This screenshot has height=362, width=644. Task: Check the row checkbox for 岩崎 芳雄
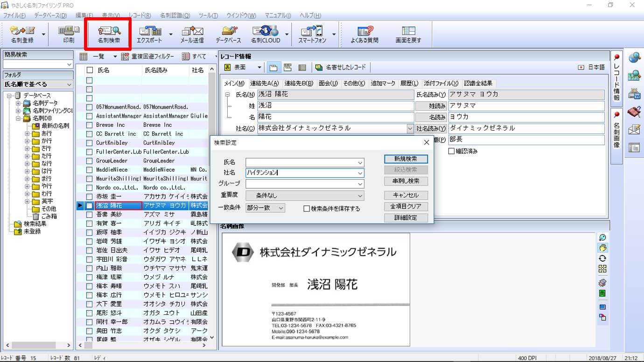click(90, 241)
